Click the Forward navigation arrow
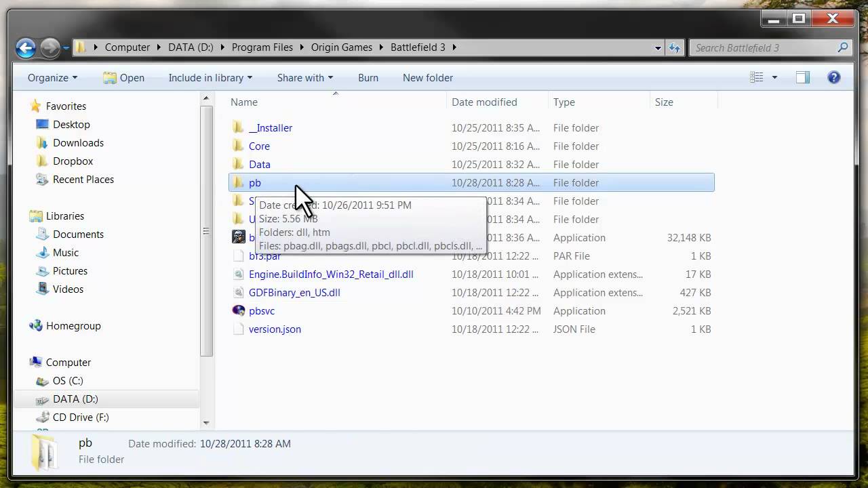 (50, 47)
